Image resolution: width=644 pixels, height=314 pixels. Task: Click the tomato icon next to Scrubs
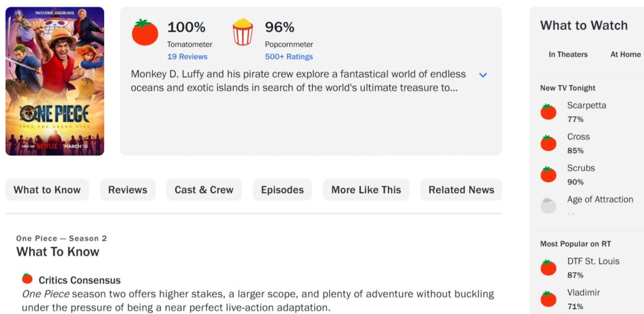coord(548,174)
